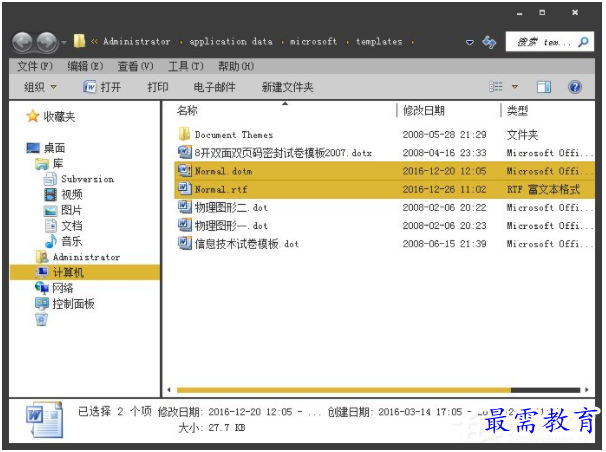The image size is (606, 452).
Task: Expand arrow after templates breadcrumb
Action: tap(412, 42)
